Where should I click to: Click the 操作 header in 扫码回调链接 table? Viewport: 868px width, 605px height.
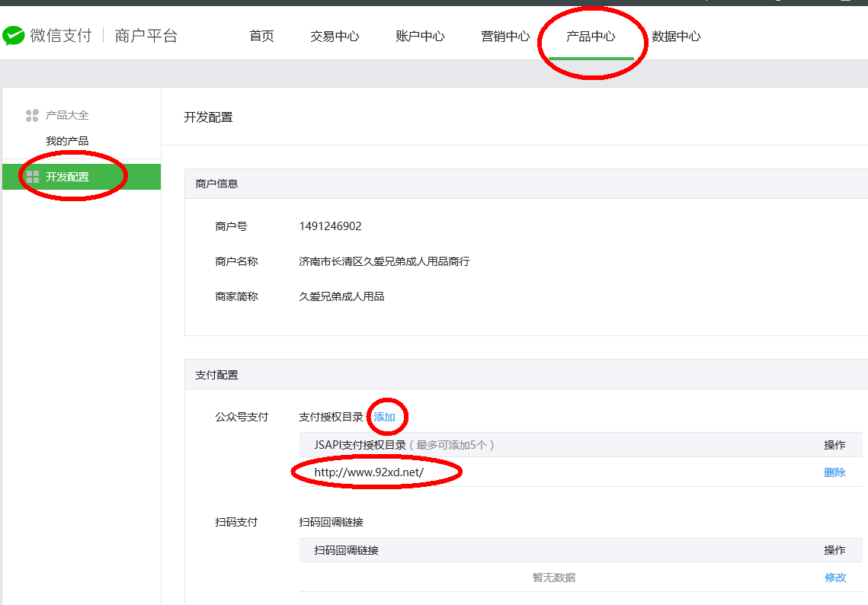834,550
